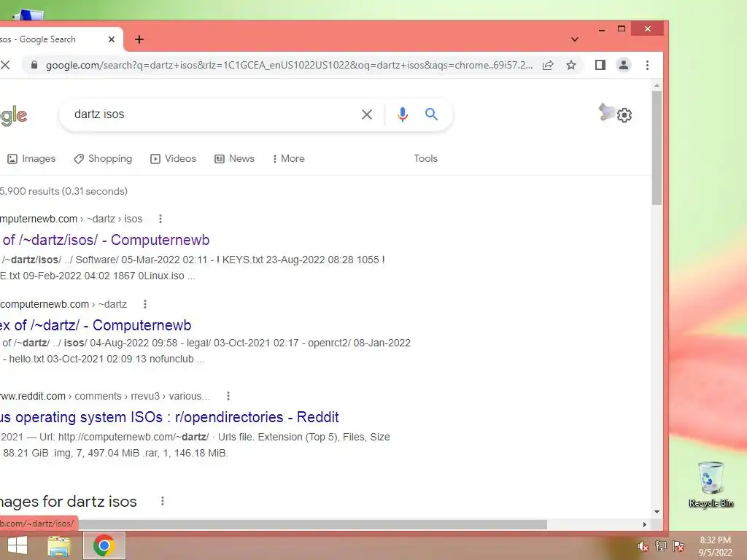Expand the More search filters

click(289, 158)
